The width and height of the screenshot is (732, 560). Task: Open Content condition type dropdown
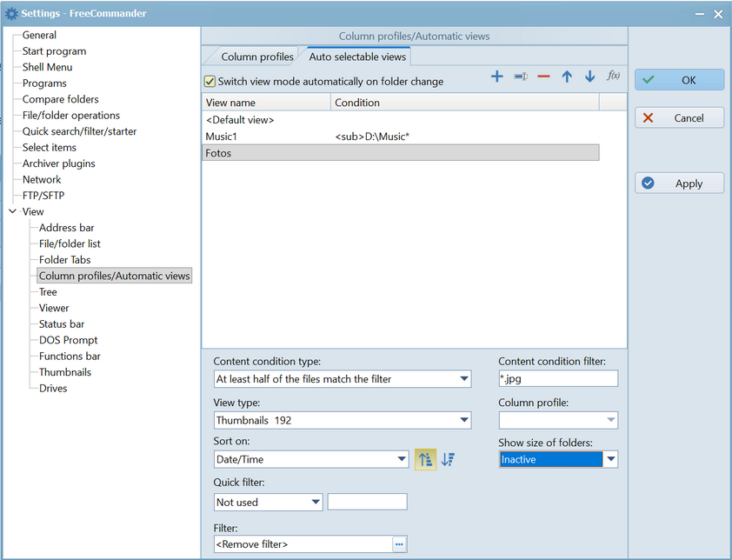coord(463,379)
